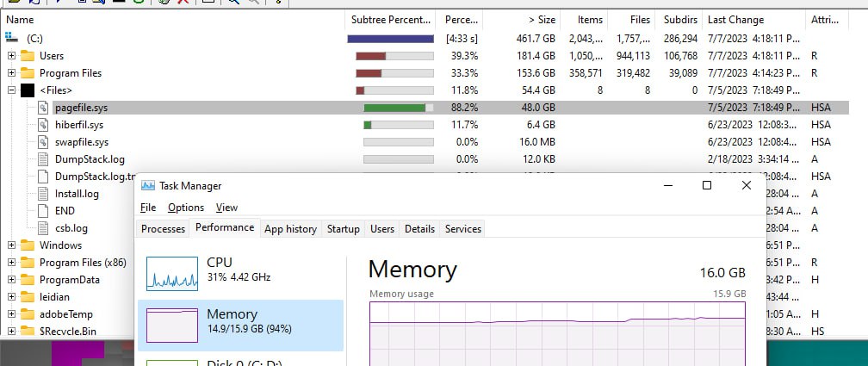Open the Options menu in Task Manager
The image size is (868, 366).
[x=186, y=208]
